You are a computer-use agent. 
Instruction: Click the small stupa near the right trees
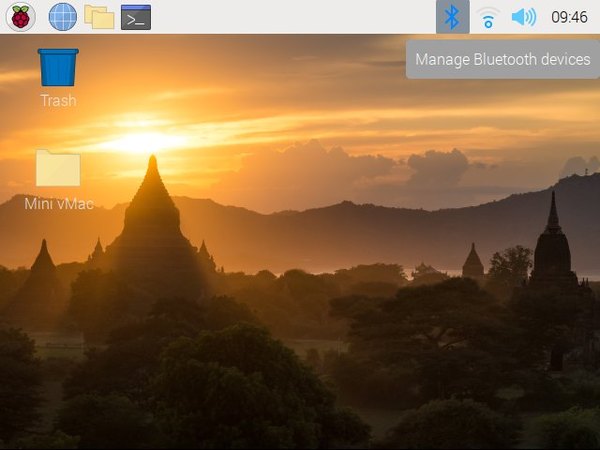tap(473, 260)
